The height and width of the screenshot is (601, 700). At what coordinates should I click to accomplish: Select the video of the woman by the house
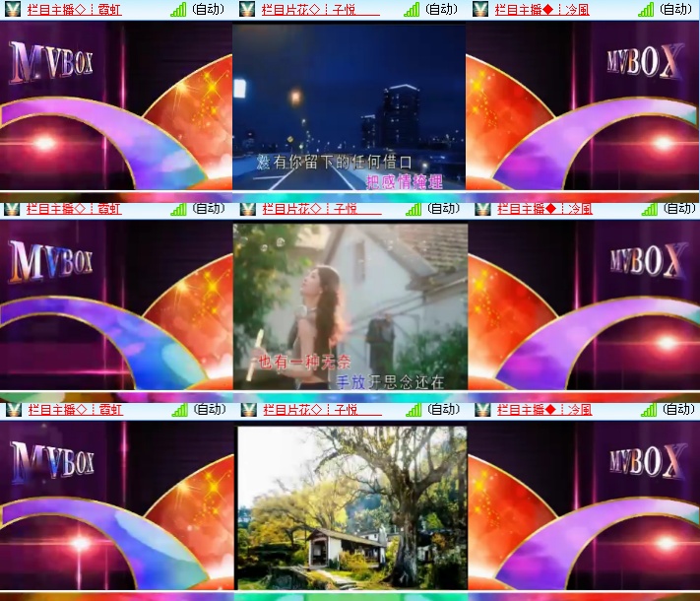coord(350,305)
